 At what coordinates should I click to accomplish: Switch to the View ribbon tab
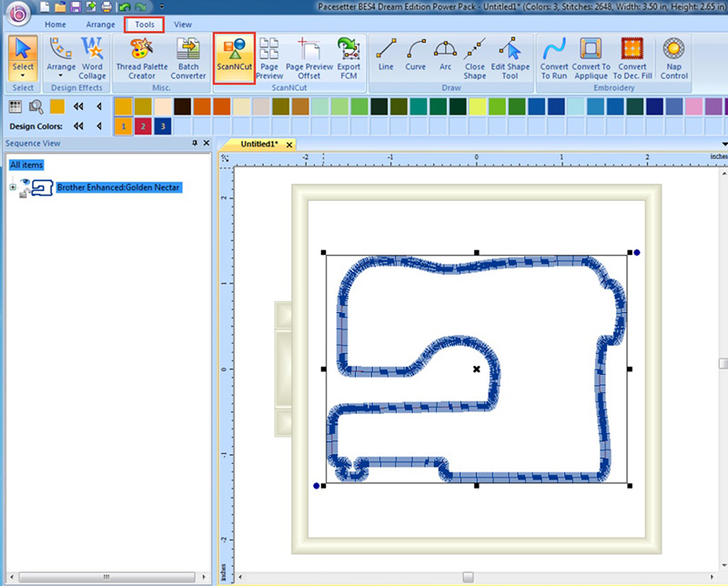(x=183, y=25)
